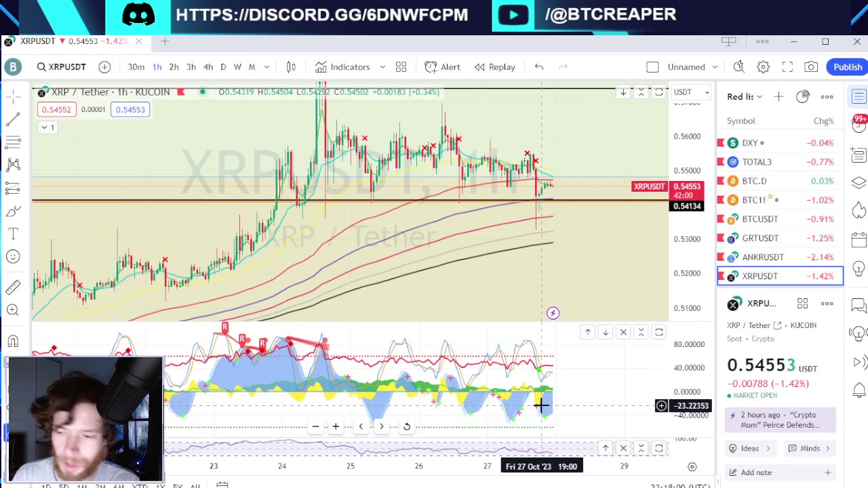The width and height of the screenshot is (868, 488).
Task: Open the notifications bell icon
Action: pos(859,390)
